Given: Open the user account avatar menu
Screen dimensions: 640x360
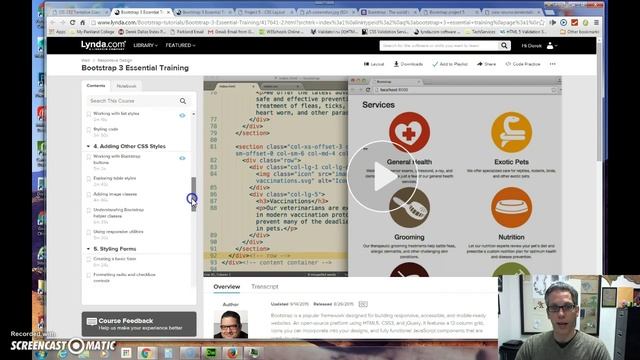Looking at the screenshot, I should coord(550,46).
